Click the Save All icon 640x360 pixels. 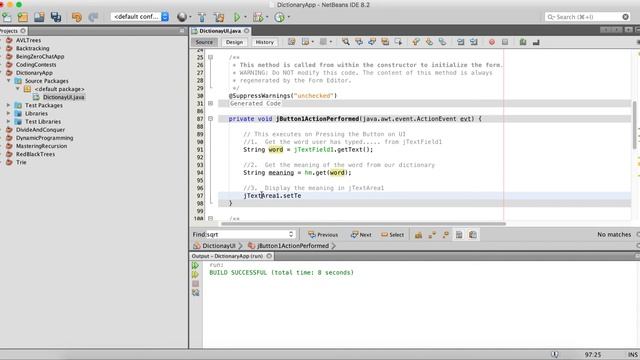[56, 17]
